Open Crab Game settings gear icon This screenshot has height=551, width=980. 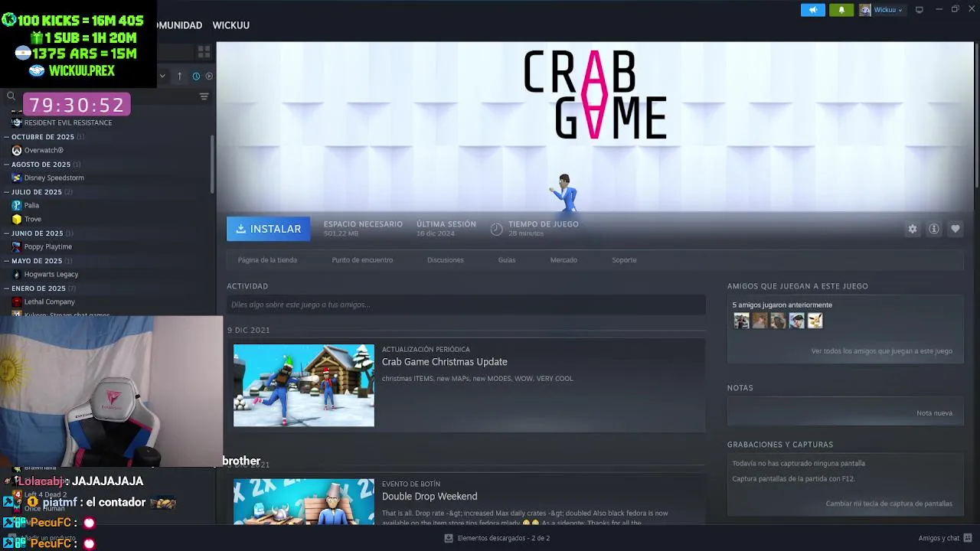pos(912,229)
